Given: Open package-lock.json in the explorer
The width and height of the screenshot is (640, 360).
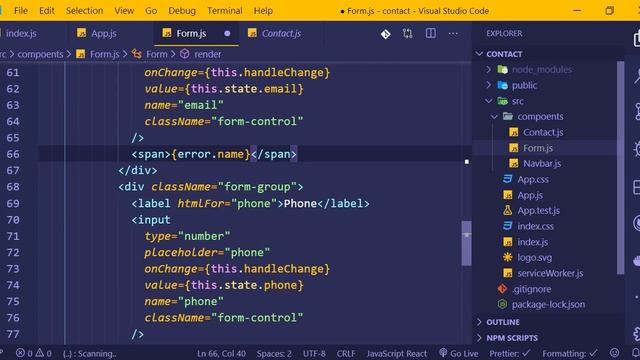Looking at the screenshot, I should (x=548, y=304).
